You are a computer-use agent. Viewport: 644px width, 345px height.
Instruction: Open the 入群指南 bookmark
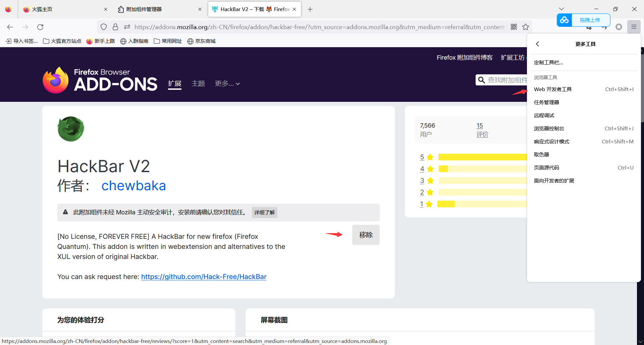click(x=134, y=41)
